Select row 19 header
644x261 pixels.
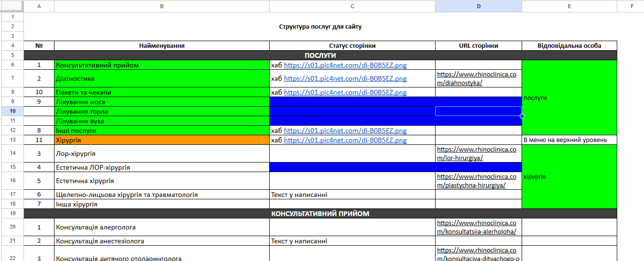[12, 213]
